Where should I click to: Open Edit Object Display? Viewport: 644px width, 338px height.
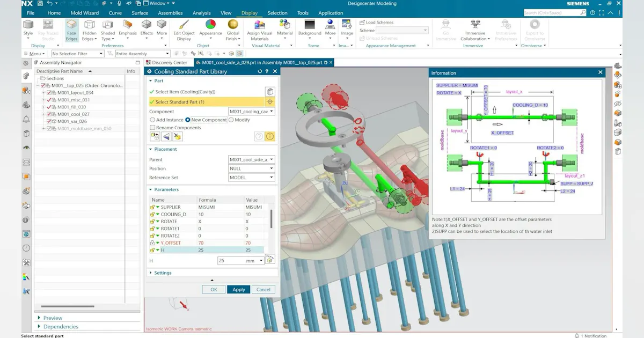184,31
